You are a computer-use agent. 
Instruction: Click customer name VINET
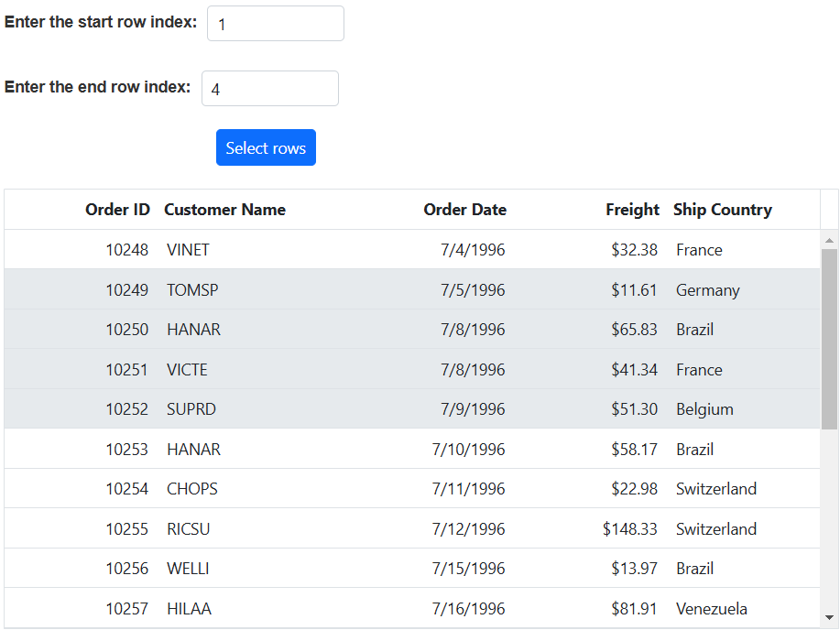point(188,250)
